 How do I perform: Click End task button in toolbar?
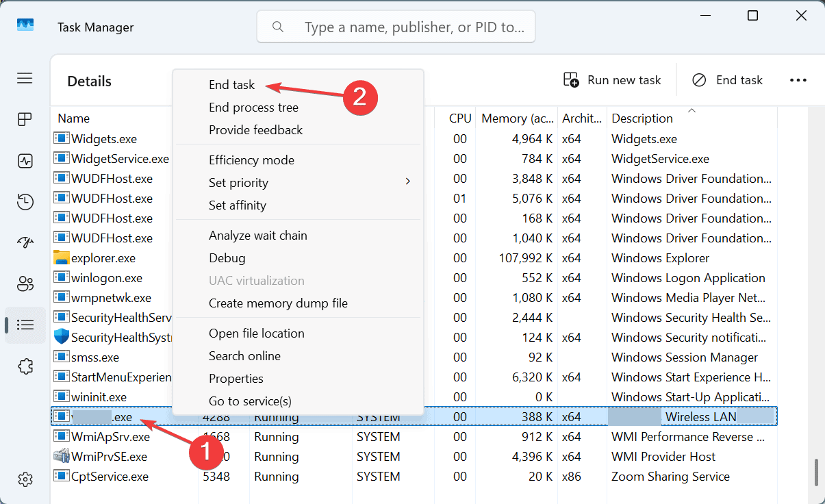(727, 80)
